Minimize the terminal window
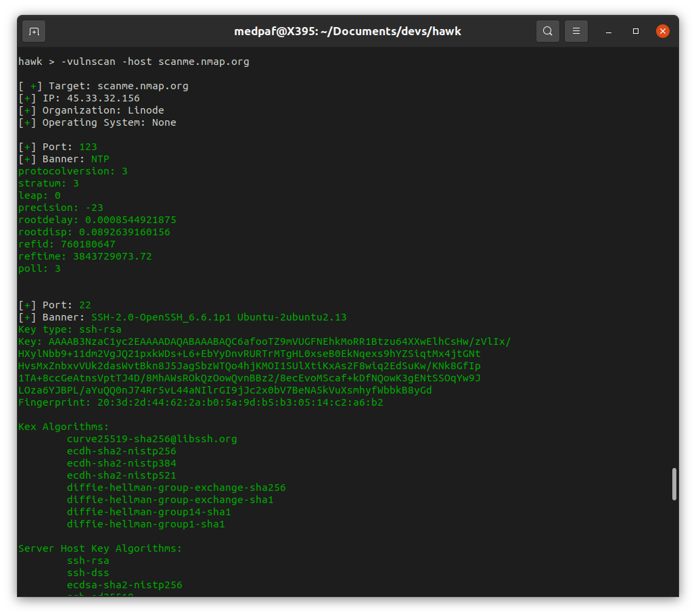 (607, 31)
